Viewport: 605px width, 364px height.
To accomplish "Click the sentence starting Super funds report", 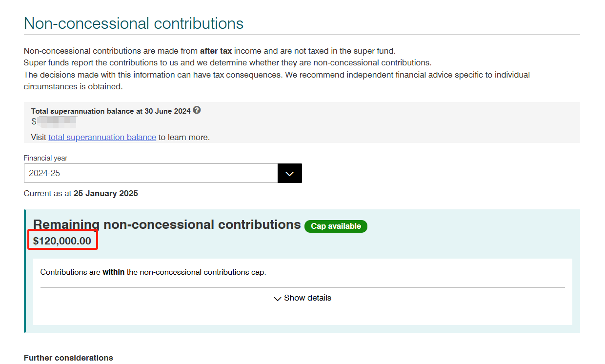I will tap(228, 62).
